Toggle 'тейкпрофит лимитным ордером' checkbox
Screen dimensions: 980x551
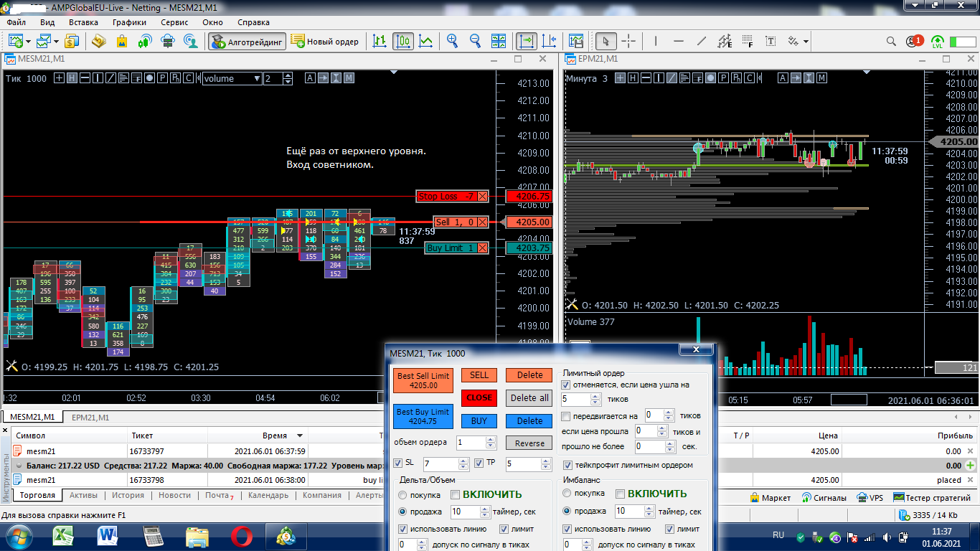pyautogui.click(x=568, y=465)
